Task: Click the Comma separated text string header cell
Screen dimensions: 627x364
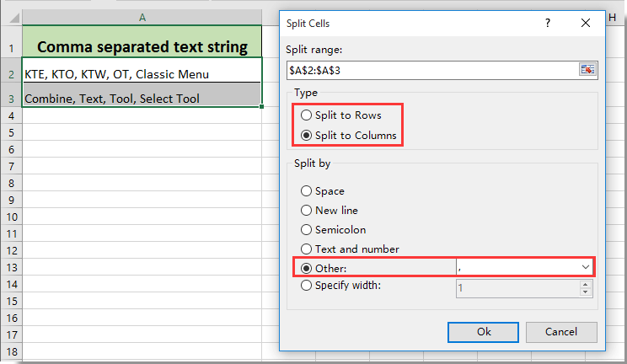Action: pos(142,46)
